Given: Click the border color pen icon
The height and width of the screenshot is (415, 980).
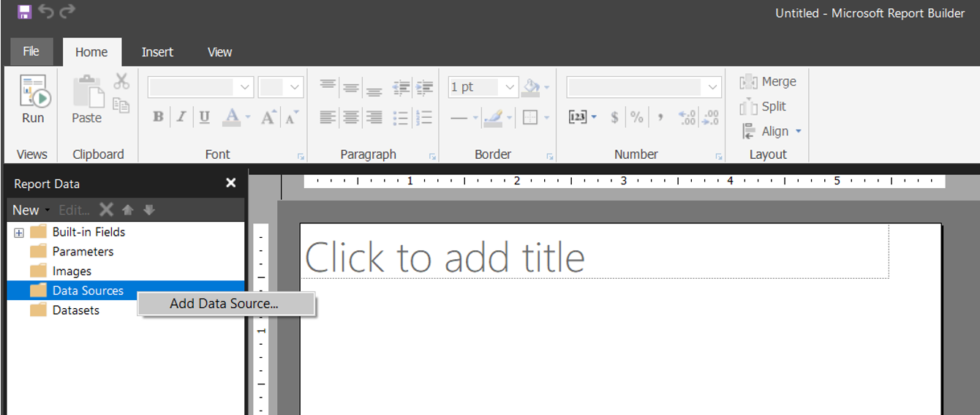Looking at the screenshot, I should [494, 117].
